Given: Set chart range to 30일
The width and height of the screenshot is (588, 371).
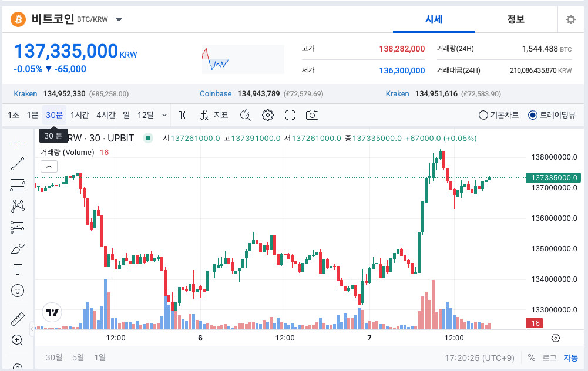Looking at the screenshot, I should pos(54,357).
